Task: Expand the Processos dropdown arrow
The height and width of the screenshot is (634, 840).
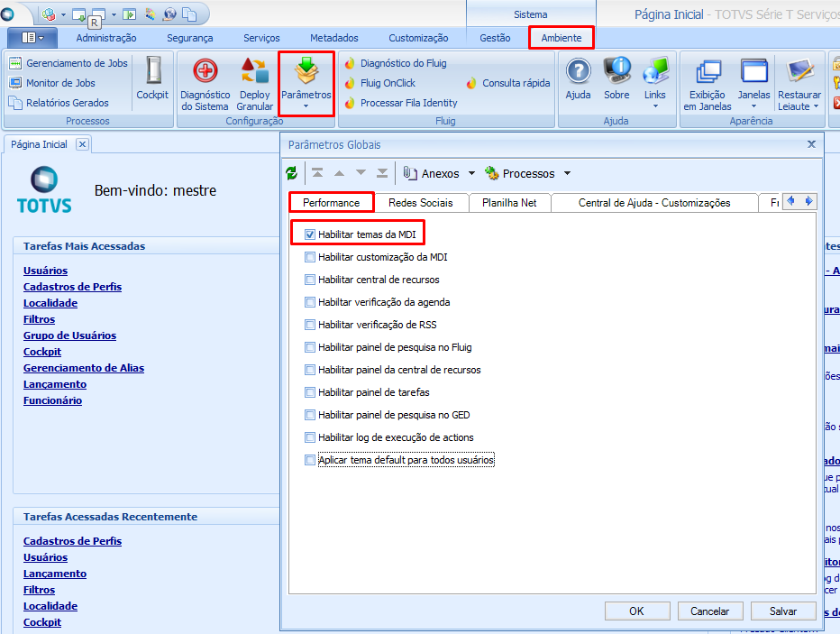Action: tap(567, 173)
